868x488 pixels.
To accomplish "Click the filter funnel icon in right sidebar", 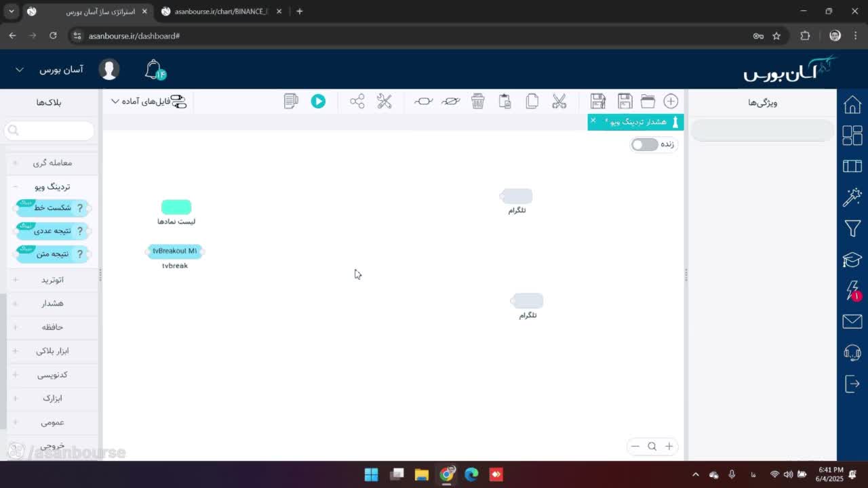I will (x=852, y=228).
